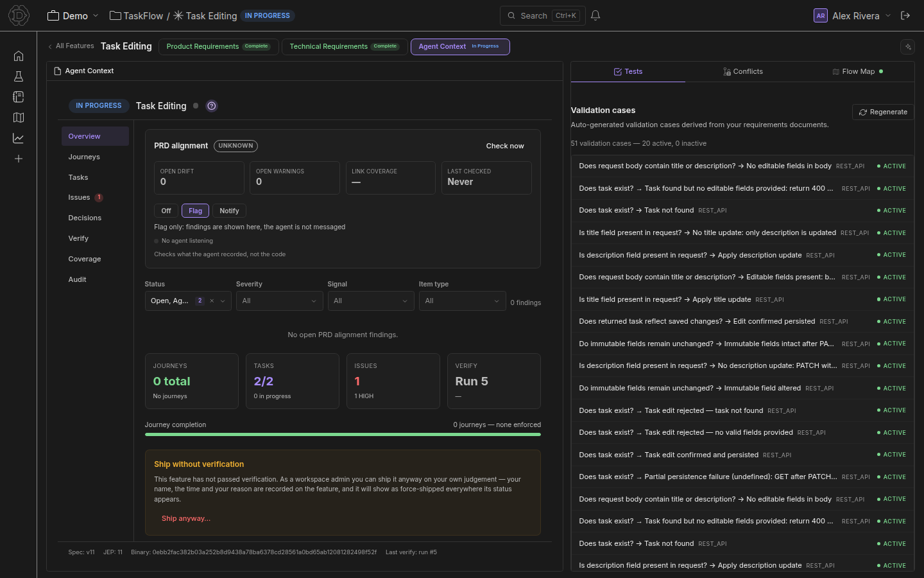
Task: Go back to All Features
Action: click(x=71, y=46)
